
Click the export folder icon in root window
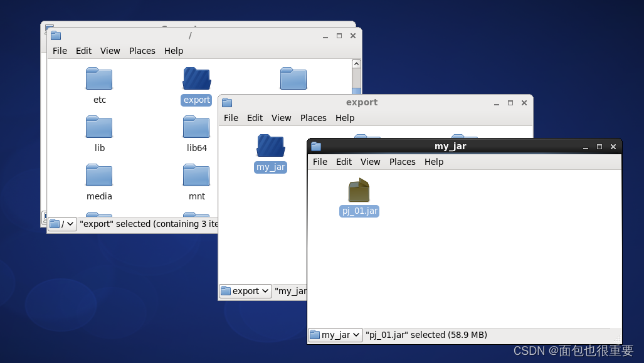tap(197, 78)
